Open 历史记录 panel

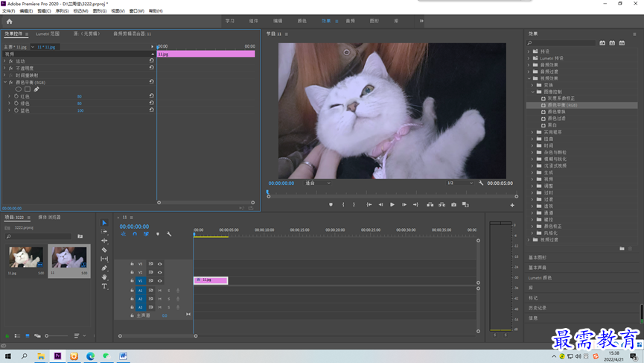(x=538, y=308)
